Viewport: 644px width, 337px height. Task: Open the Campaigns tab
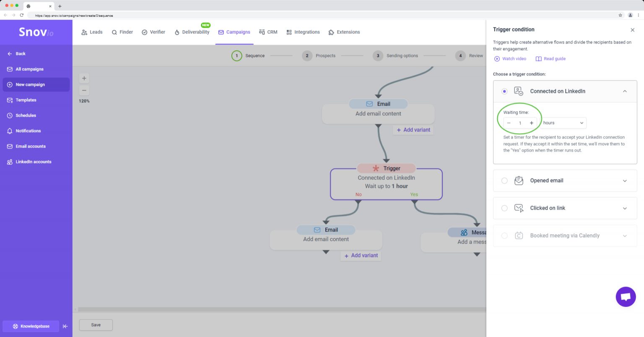234,32
